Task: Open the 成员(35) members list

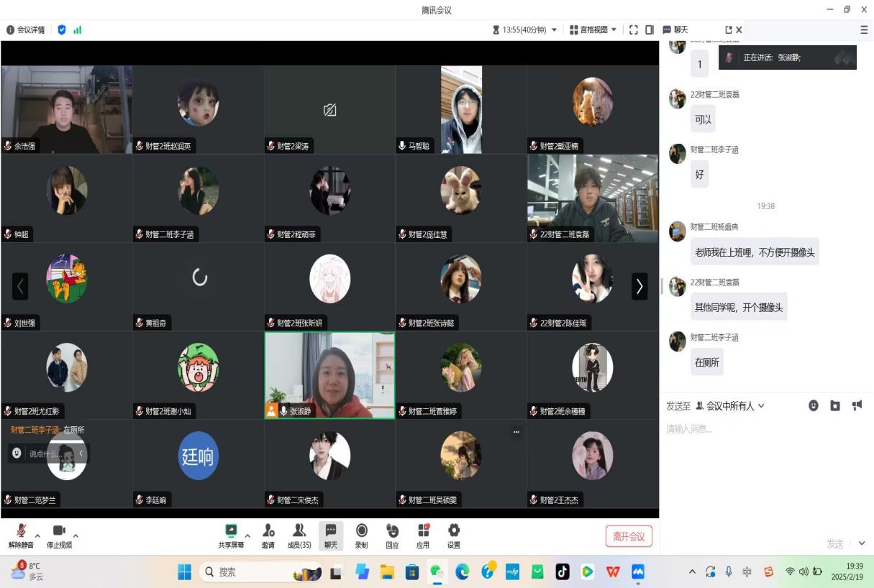Action: click(299, 536)
